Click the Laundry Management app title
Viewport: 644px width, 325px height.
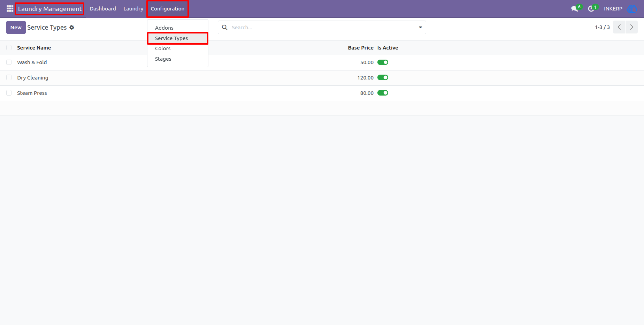[49, 9]
